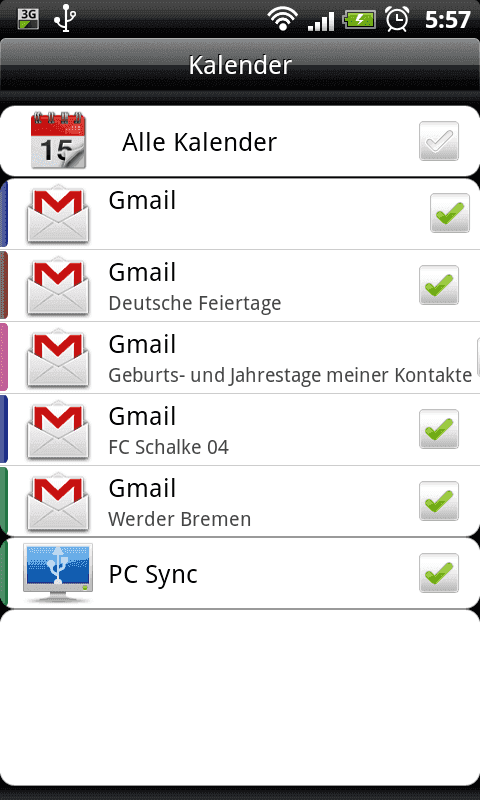The height and width of the screenshot is (800, 480).
Task: Tap the battery charging status icon
Action: (359, 20)
